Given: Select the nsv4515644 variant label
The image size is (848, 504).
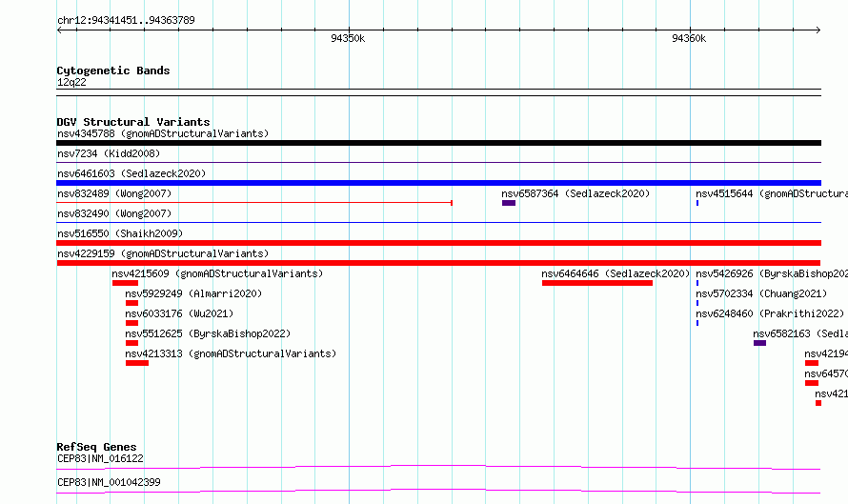Looking at the screenshot, I should pos(772,193).
